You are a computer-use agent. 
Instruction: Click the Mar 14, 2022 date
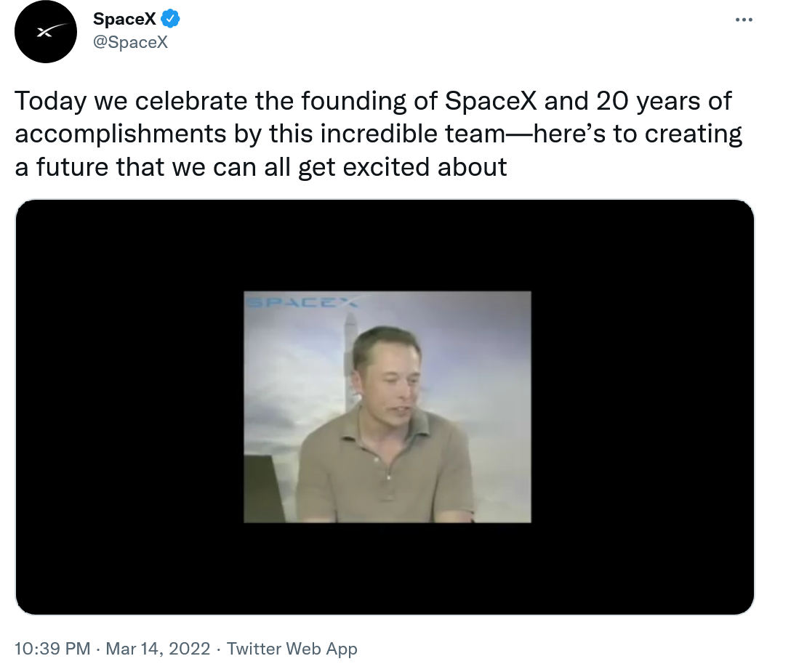tap(158, 649)
